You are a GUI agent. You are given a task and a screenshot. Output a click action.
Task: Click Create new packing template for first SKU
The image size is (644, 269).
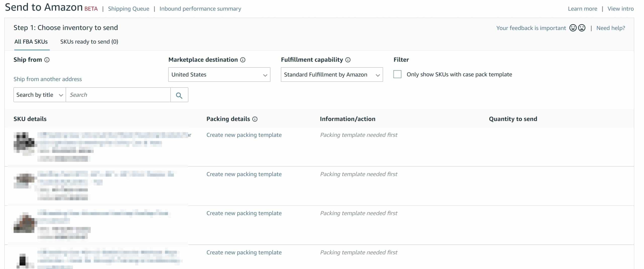pyautogui.click(x=244, y=135)
